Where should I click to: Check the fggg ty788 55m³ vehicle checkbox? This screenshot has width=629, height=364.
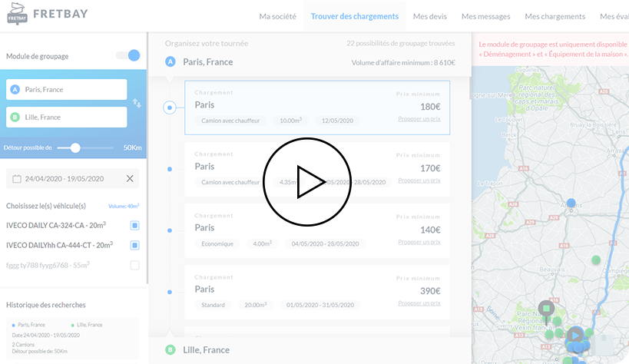tap(134, 265)
